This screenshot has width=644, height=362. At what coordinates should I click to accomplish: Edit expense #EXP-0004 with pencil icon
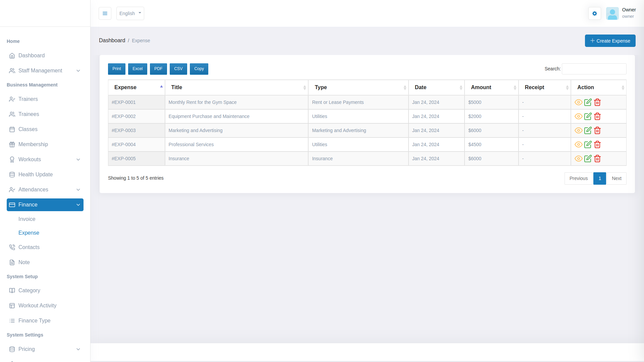click(x=588, y=144)
